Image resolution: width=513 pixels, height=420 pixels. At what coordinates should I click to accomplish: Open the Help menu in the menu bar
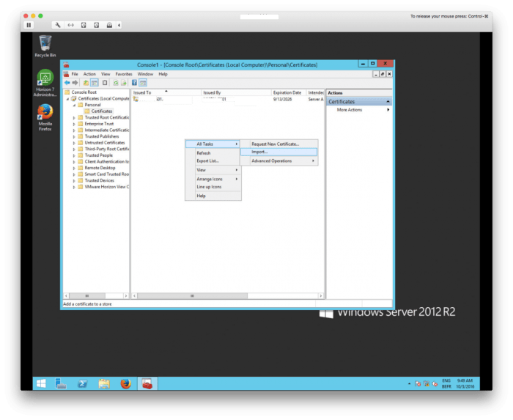click(163, 74)
